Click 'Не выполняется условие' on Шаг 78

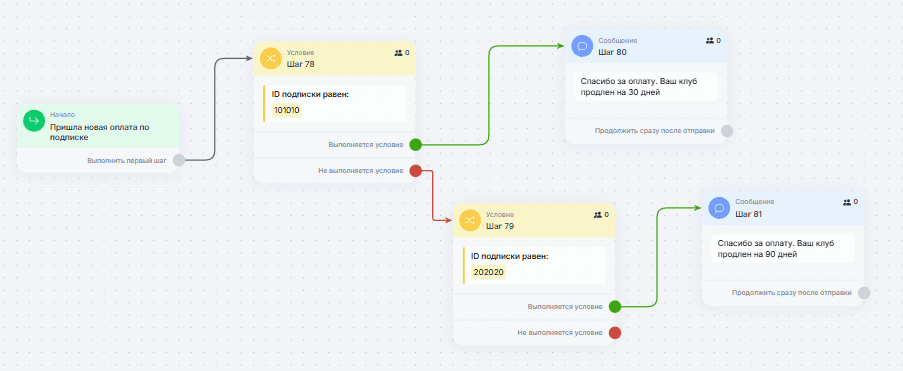(361, 171)
